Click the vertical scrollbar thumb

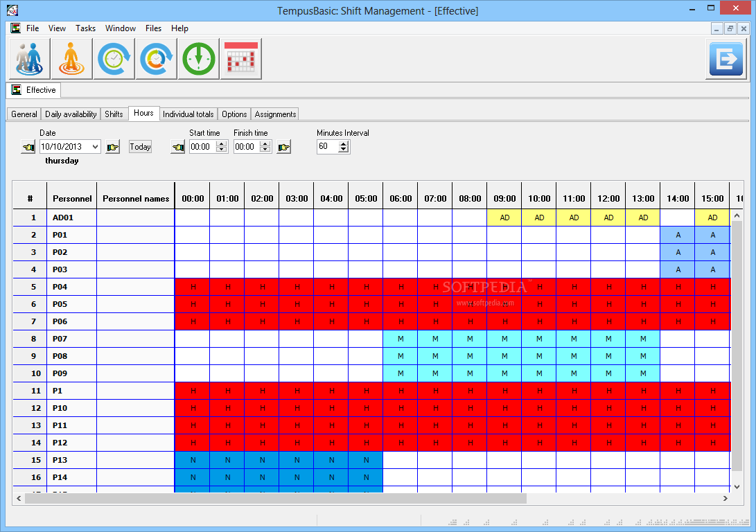(x=737, y=346)
